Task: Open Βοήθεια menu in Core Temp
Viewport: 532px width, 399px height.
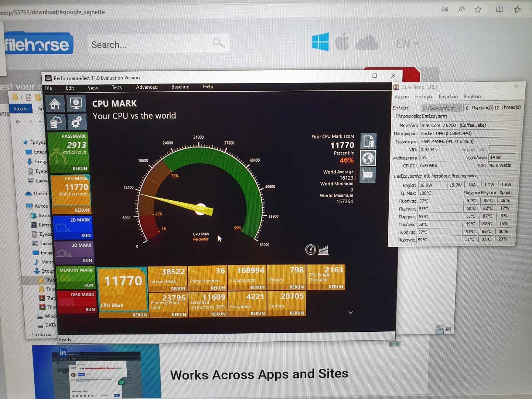Action: click(x=472, y=96)
